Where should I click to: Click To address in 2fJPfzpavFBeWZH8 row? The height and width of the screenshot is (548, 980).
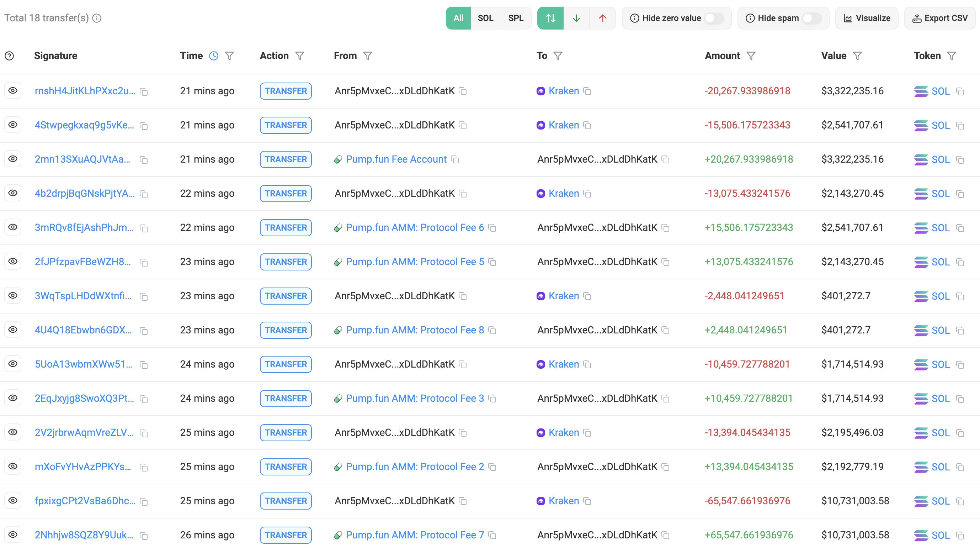click(597, 262)
